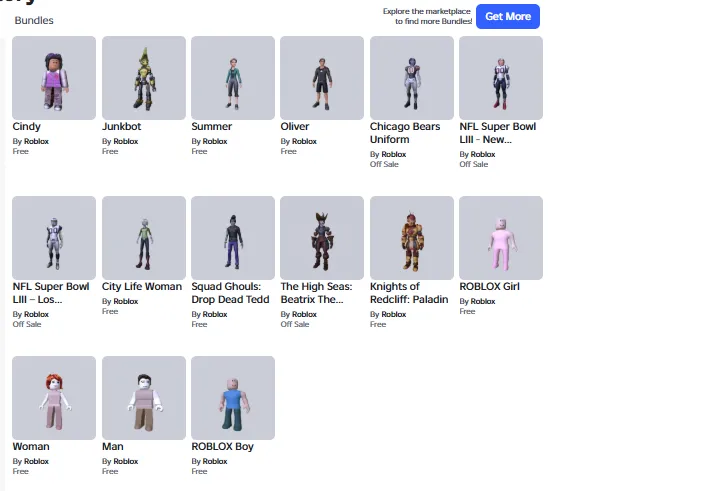This screenshot has width=728, height=491.
Task: Open the NFL Super Bowl LIII - New... title
Action: [498, 133]
